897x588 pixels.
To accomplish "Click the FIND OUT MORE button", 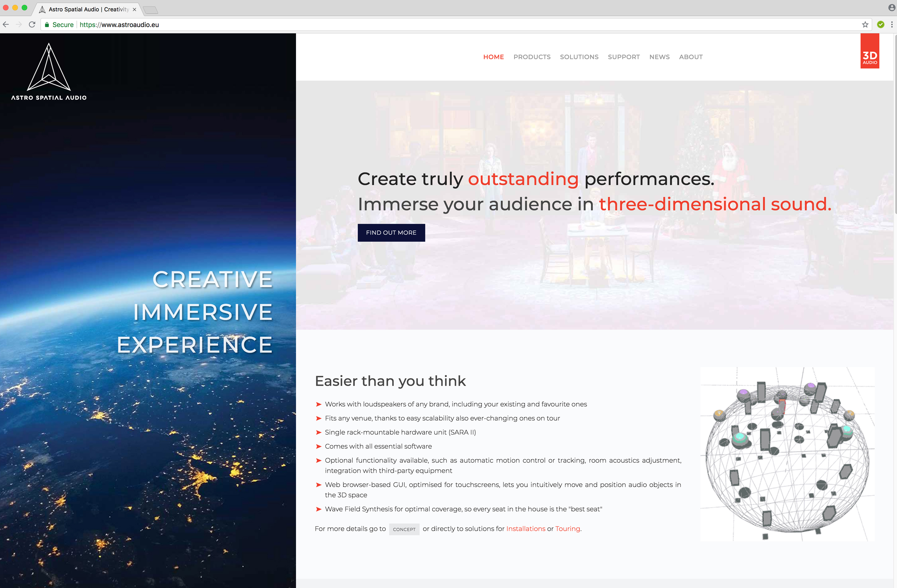I will (391, 232).
